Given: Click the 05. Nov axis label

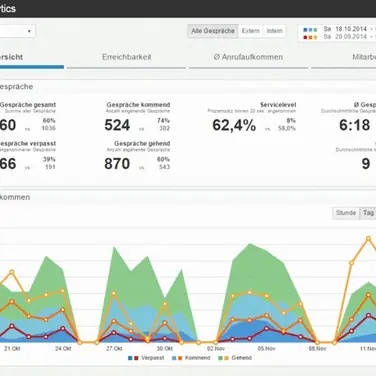Looking at the screenshot, I should tap(266, 349).
